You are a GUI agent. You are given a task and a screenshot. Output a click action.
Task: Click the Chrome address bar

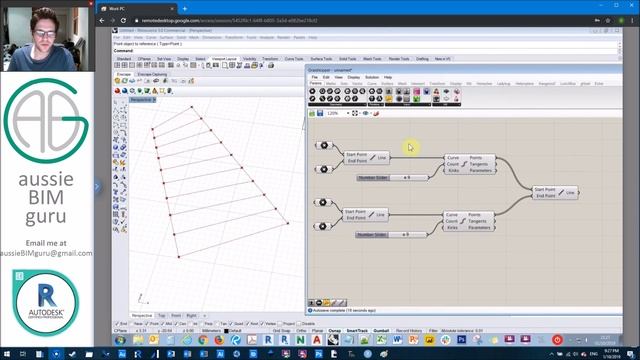(x=363, y=20)
